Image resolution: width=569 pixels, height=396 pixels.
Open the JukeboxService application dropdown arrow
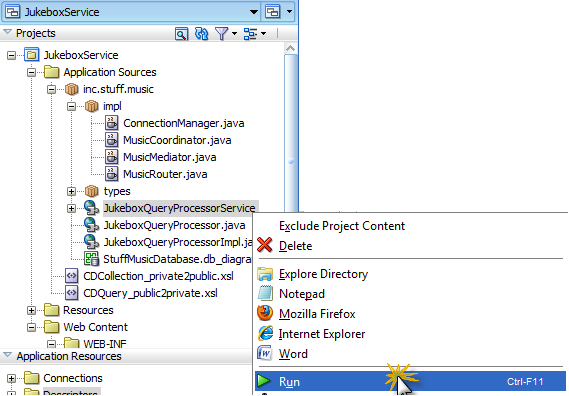254,12
